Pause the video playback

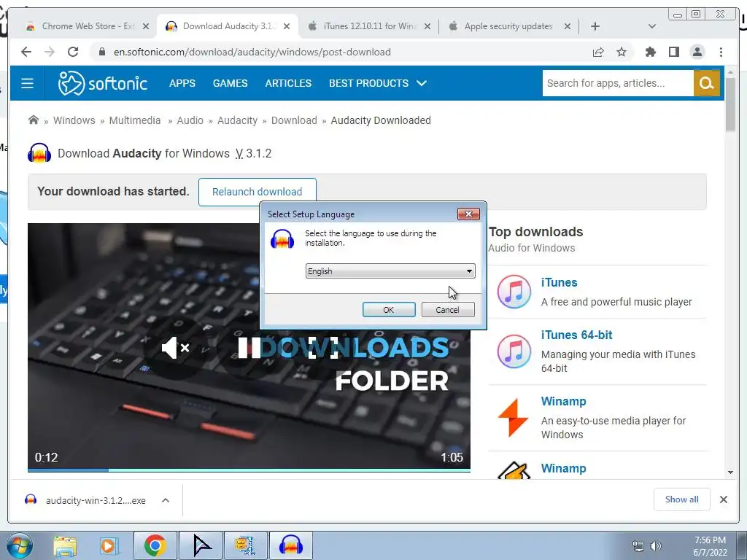(249, 348)
